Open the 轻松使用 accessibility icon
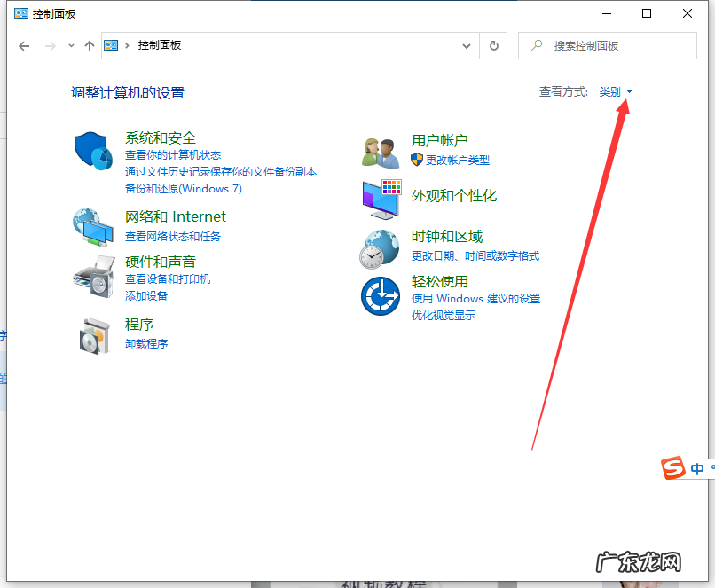Image resolution: width=715 pixels, height=588 pixels. coord(380,296)
